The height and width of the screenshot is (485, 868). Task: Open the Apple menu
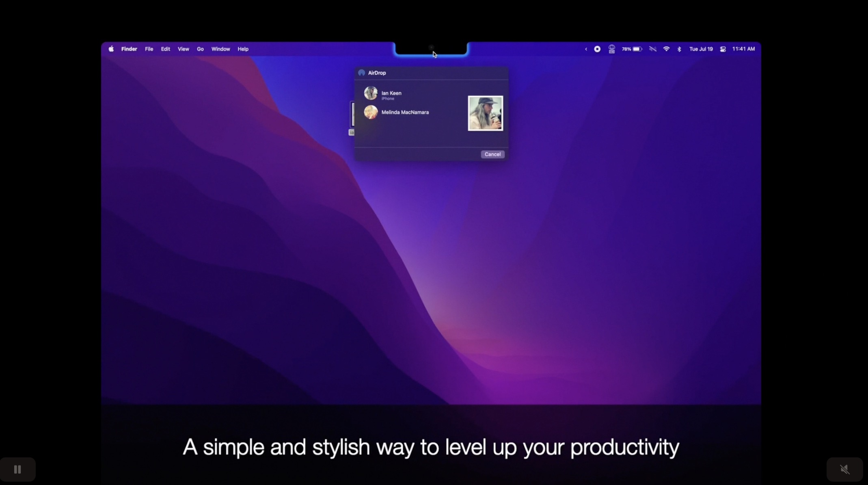(x=111, y=49)
